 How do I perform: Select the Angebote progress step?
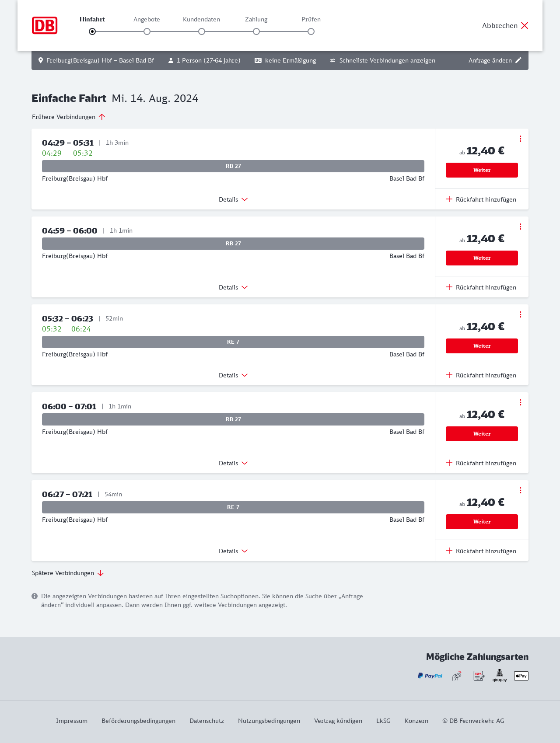click(147, 31)
